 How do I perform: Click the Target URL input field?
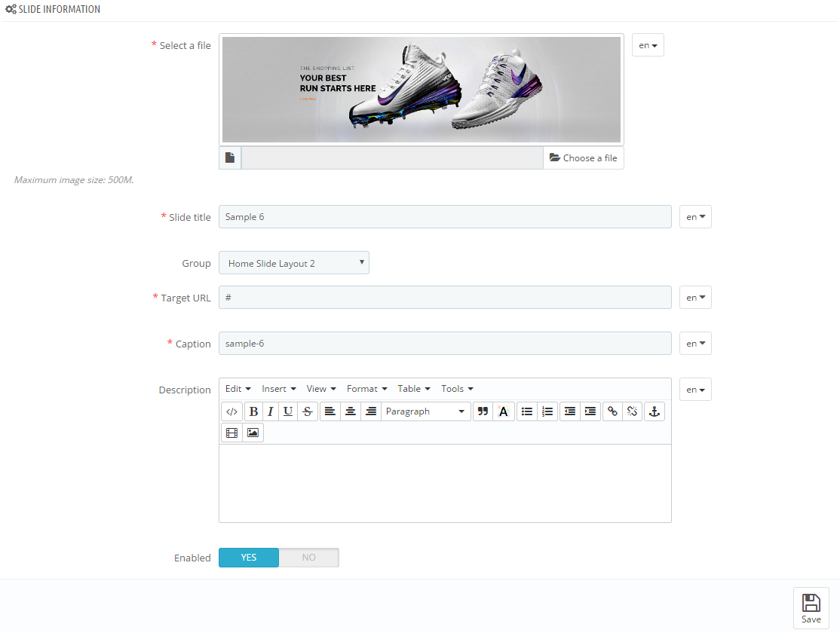coord(445,297)
